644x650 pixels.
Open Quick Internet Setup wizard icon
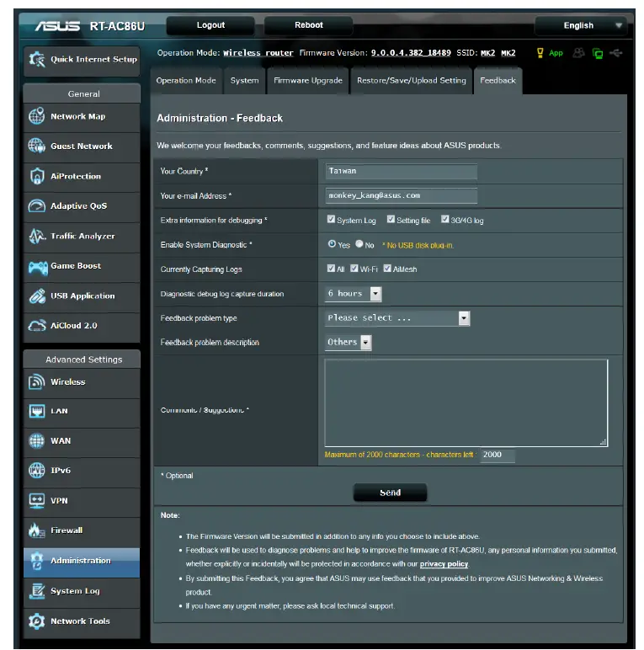[37, 59]
